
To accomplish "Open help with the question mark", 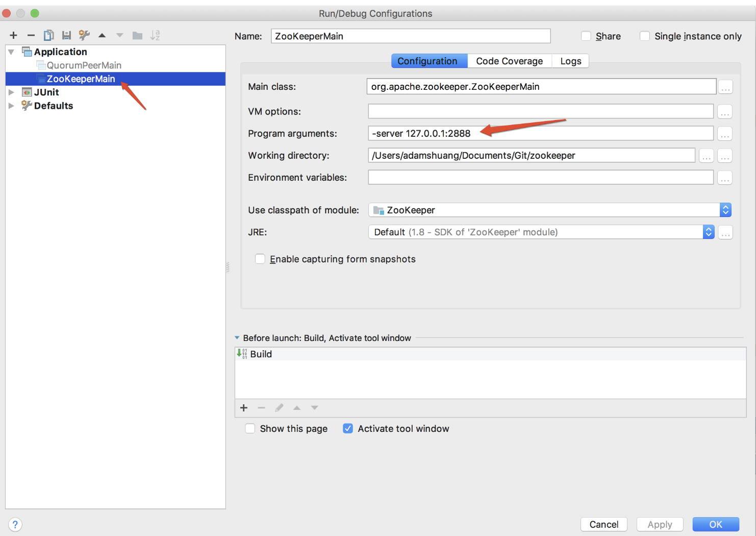I will pos(15,524).
